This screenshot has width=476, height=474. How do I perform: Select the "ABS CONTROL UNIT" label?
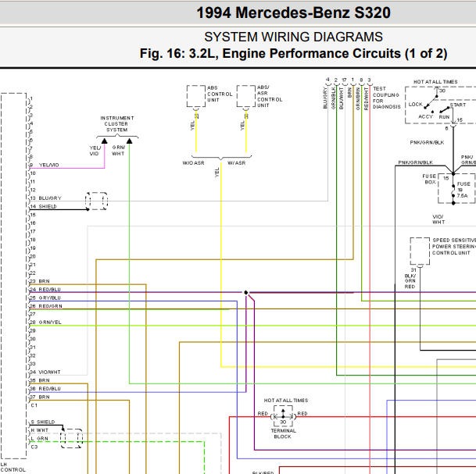point(220,94)
